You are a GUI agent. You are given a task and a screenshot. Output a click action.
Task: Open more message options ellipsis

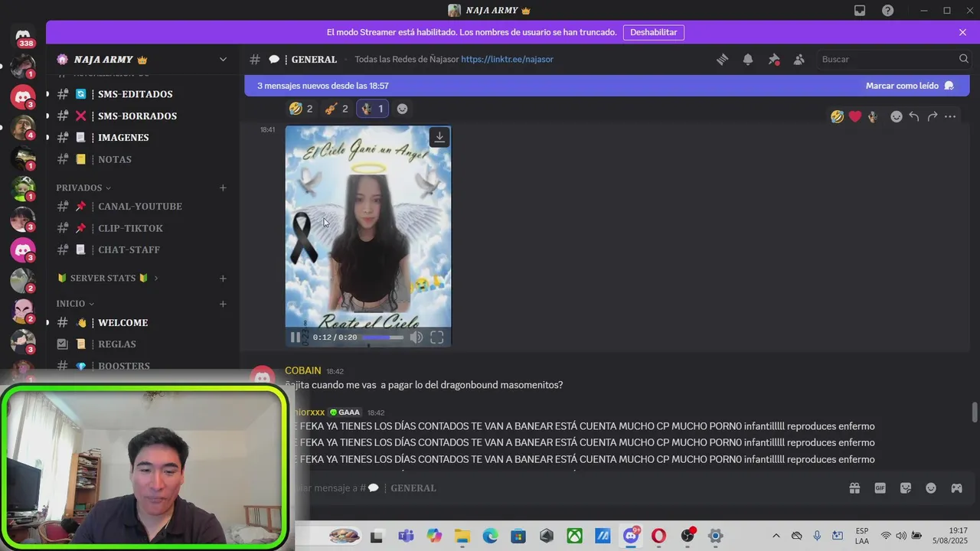(950, 116)
